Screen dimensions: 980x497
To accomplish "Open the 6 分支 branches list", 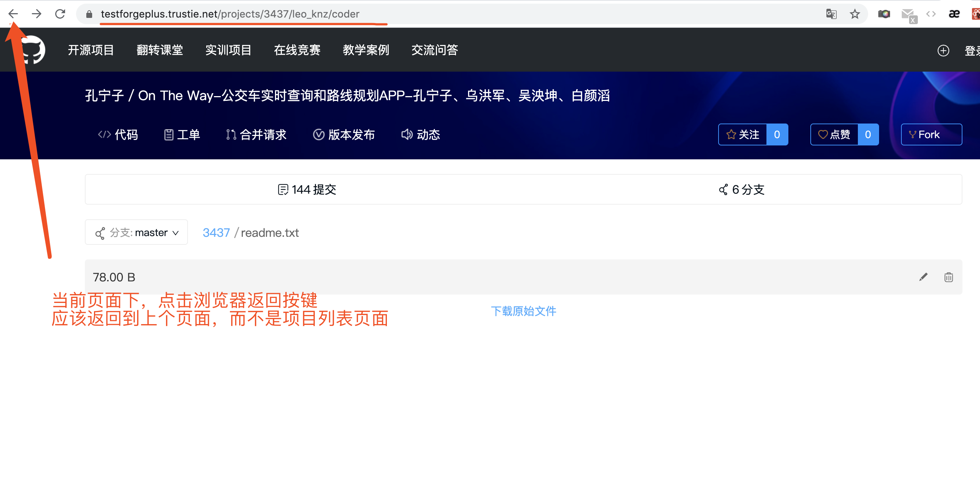I will click(x=742, y=189).
